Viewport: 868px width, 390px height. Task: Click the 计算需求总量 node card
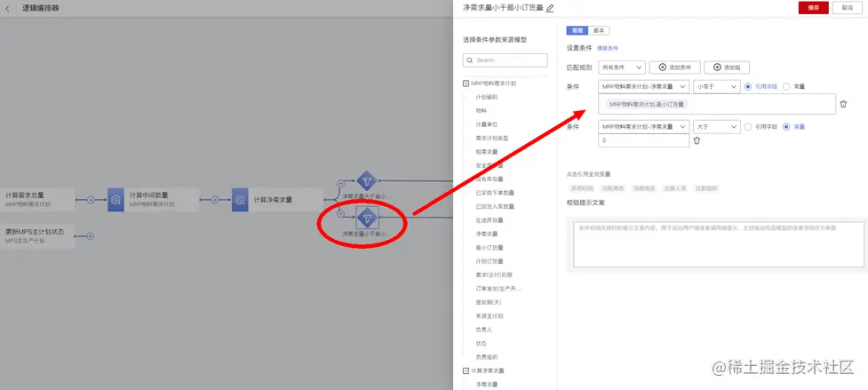coord(37,200)
